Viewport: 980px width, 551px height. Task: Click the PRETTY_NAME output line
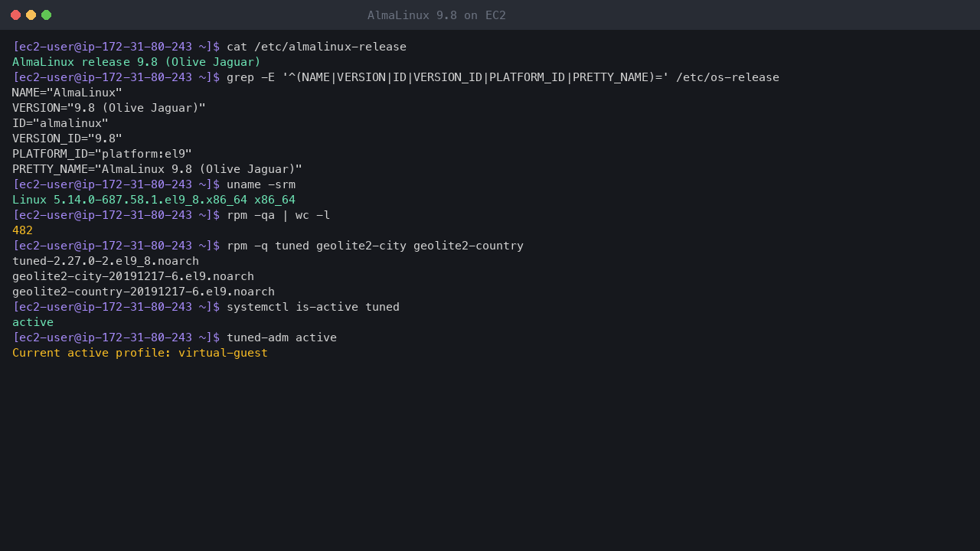coord(157,169)
